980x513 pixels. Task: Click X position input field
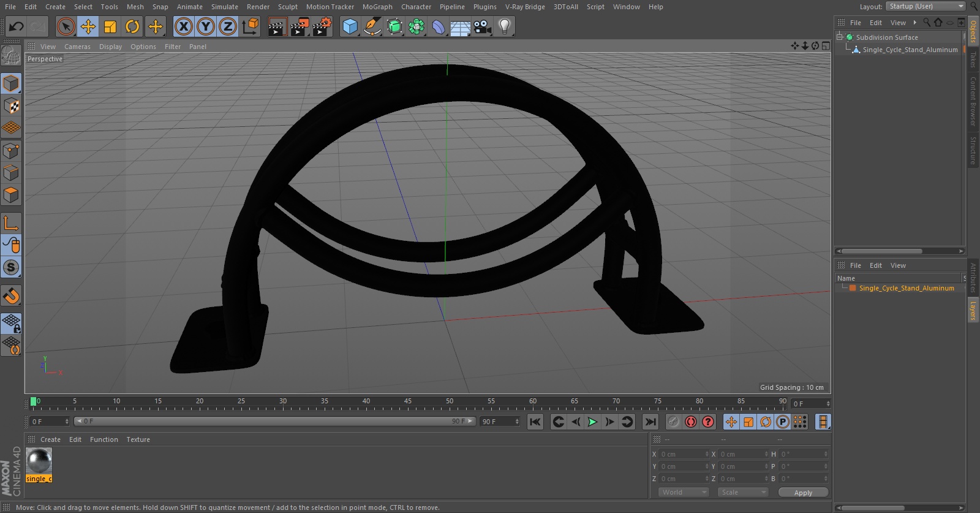coord(684,454)
